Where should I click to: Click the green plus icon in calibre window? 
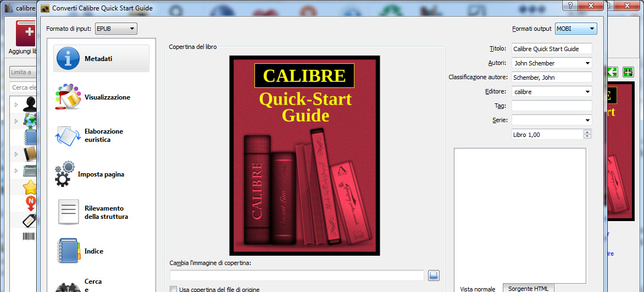click(628, 72)
